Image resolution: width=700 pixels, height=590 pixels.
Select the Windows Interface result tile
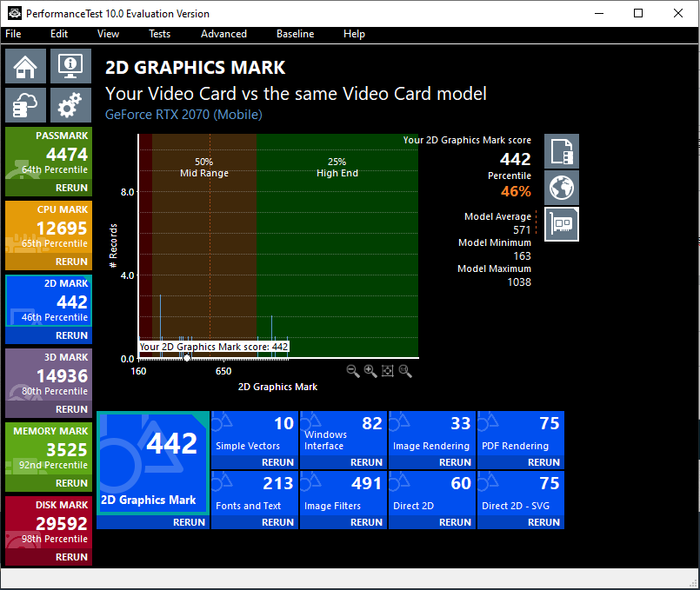pos(343,434)
